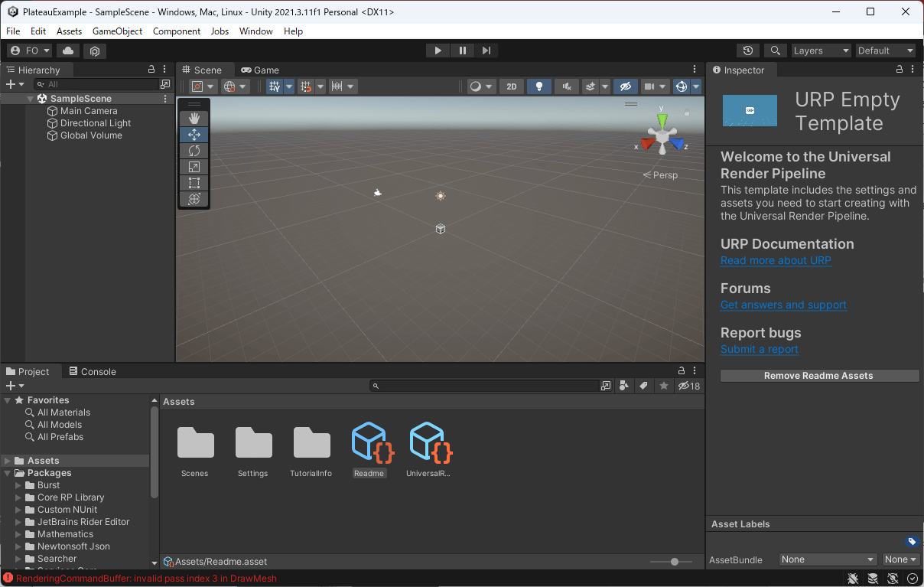This screenshot has height=587, width=924.
Task: Select the Scale tool
Action: tap(194, 166)
